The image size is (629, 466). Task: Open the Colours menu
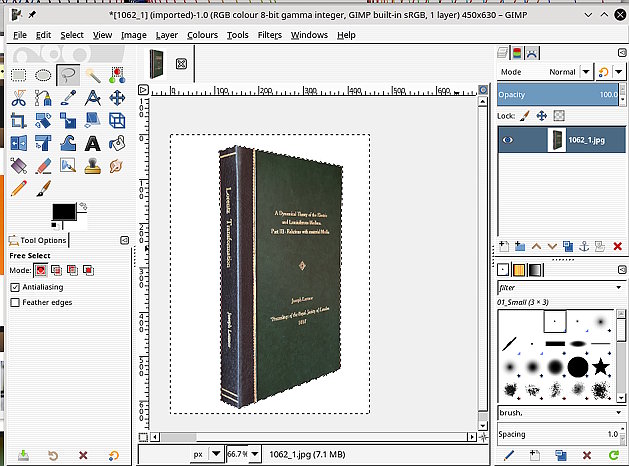pos(202,35)
